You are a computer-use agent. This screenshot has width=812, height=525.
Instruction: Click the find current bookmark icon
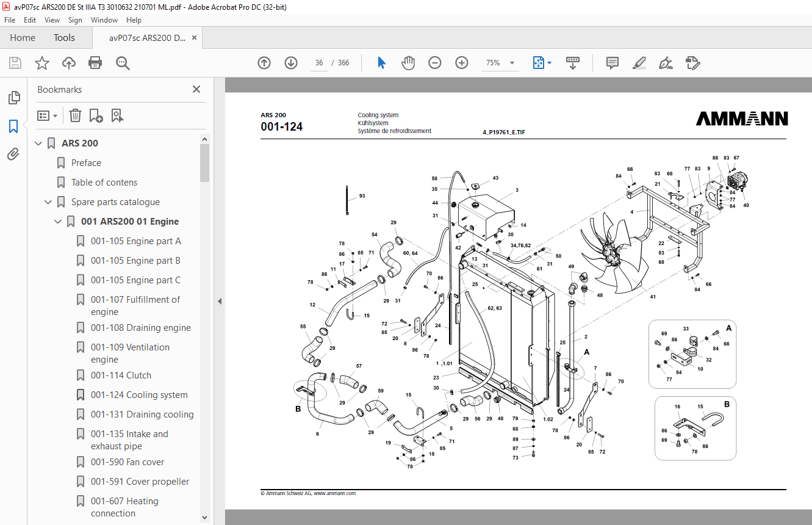(117, 115)
